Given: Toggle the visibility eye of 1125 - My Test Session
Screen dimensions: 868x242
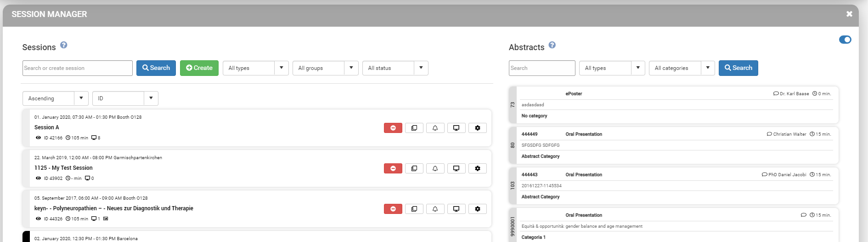Looking at the screenshot, I should (x=38, y=178).
